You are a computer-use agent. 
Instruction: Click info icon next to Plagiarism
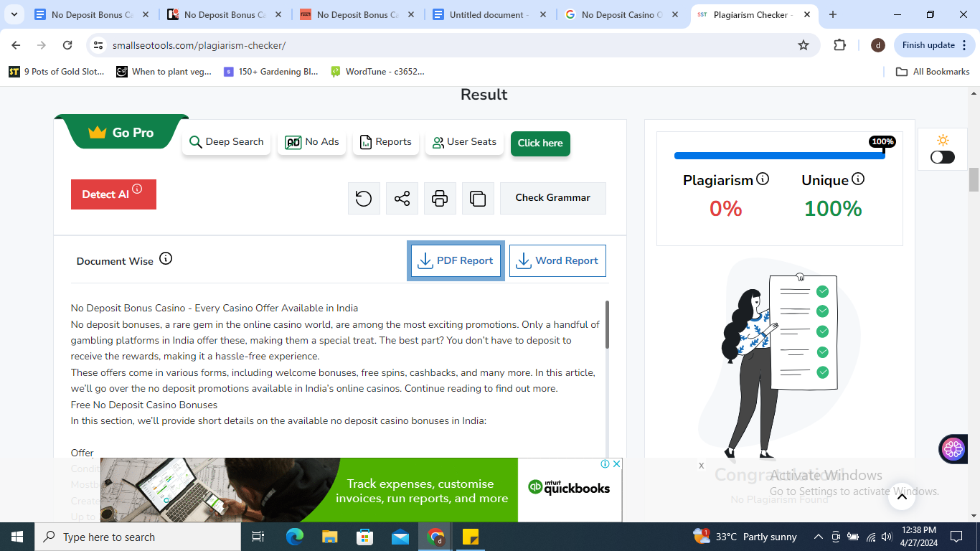(x=763, y=179)
